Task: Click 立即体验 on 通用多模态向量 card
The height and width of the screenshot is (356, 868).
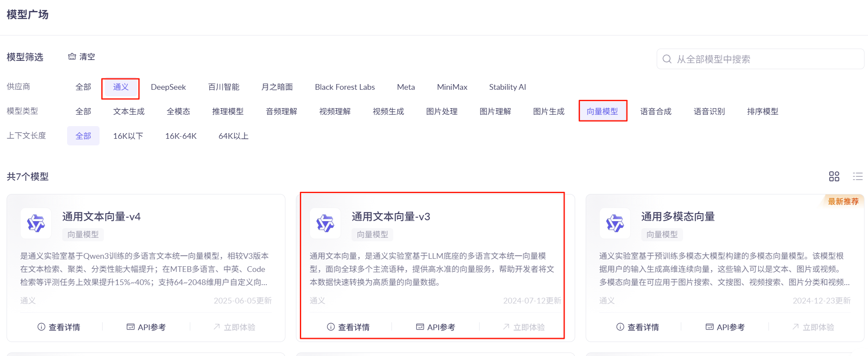Action: point(813,327)
